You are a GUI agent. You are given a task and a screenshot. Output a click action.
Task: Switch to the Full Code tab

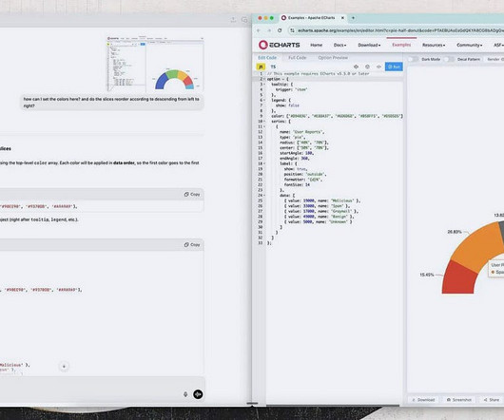tap(297, 57)
